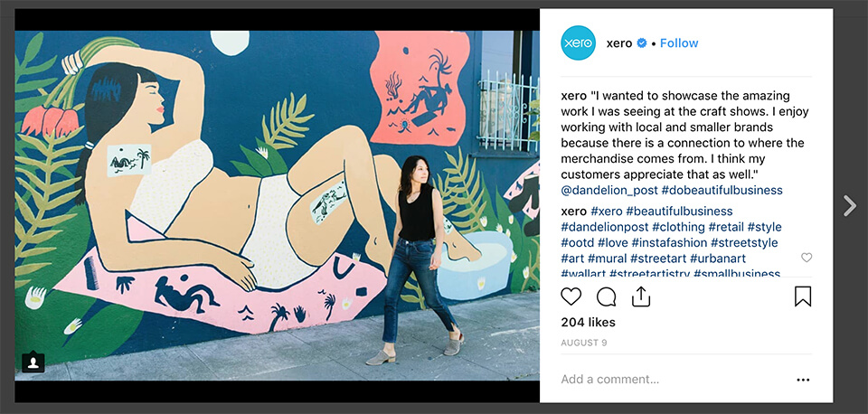Open comments via speech bubble icon

pyautogui.click(x=606, y=296)
